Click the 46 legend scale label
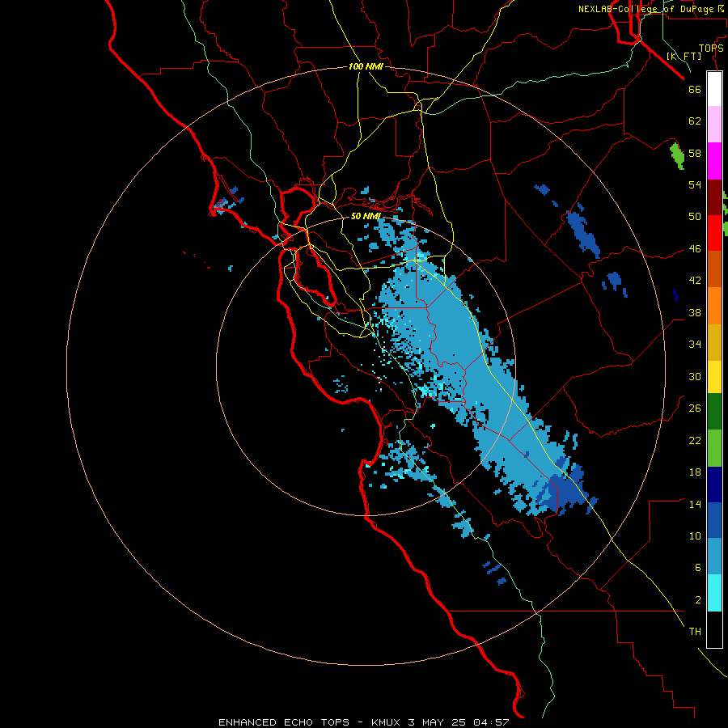 (x=695, y=249)
